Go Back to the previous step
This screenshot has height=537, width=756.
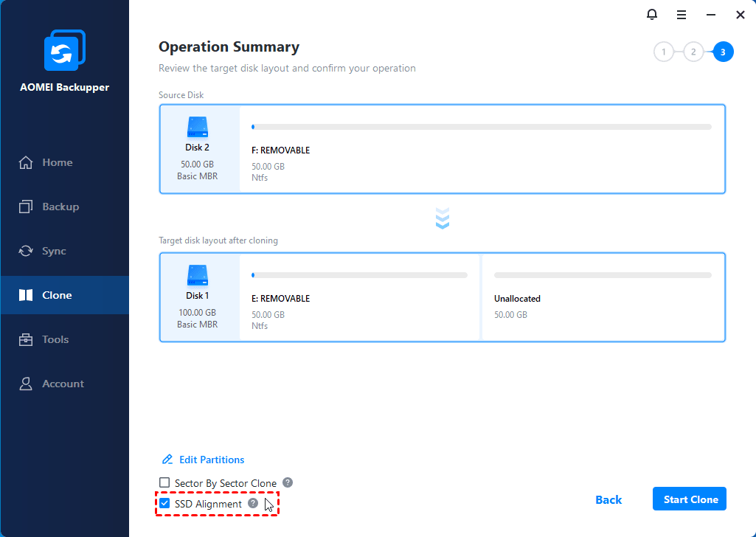click(x=608, y=500)
